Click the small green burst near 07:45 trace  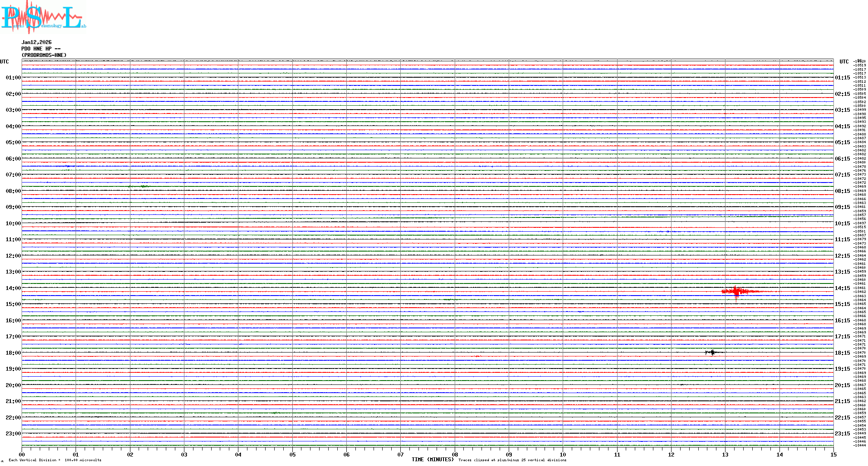(143, 186)
